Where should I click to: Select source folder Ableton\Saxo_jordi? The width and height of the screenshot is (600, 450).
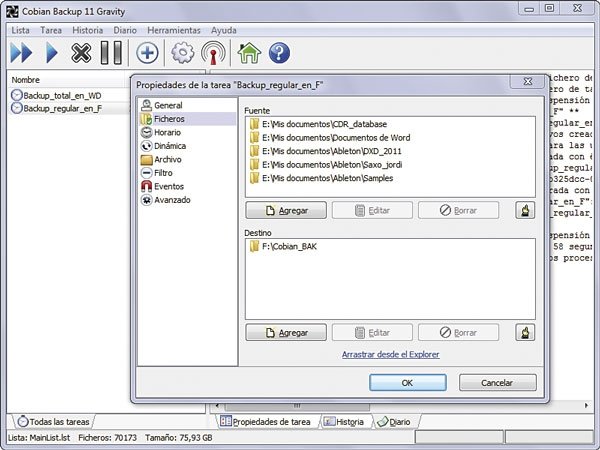tap(325, 165)
